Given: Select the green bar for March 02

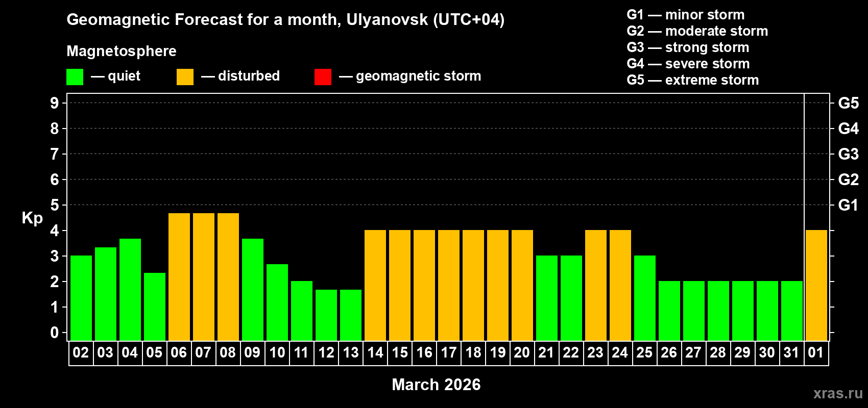Looking at the screenshot, I should pos(81,298).
